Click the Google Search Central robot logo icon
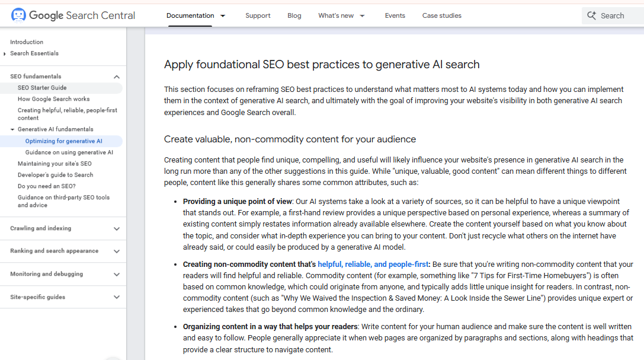Viewport: 644px width, 360px height. (x=18, y=15)
